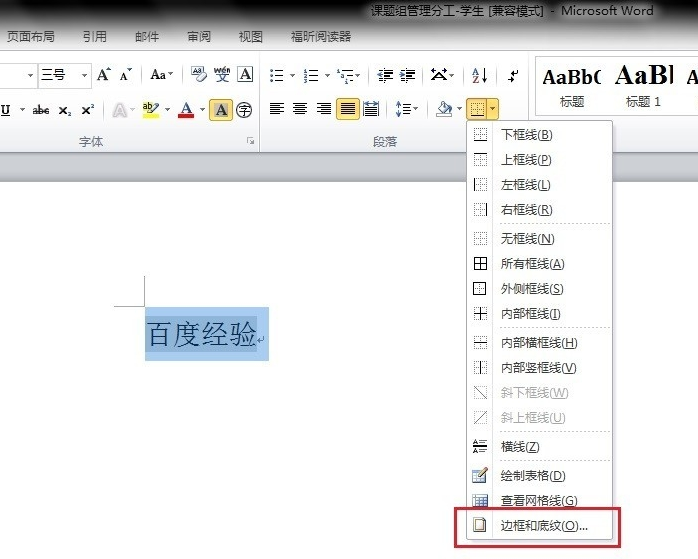Click the Increase Indent icon
This screenshot has height=559, width=698.
point(407,75)
